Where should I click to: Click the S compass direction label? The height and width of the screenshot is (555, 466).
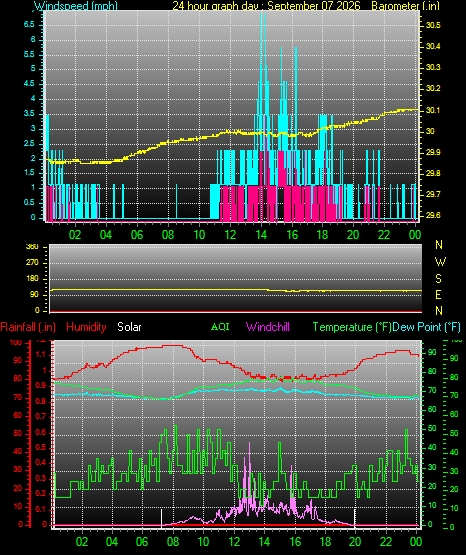[438, 279]
